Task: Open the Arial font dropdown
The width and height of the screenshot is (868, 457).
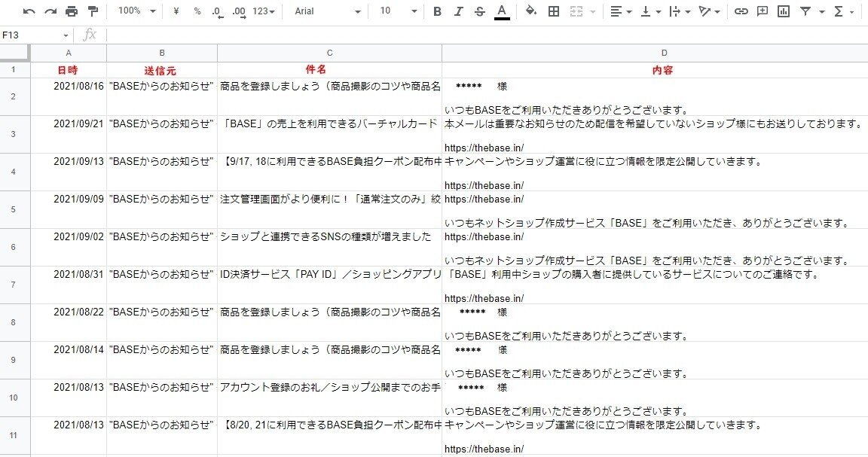Action: (x=324, y=11)
